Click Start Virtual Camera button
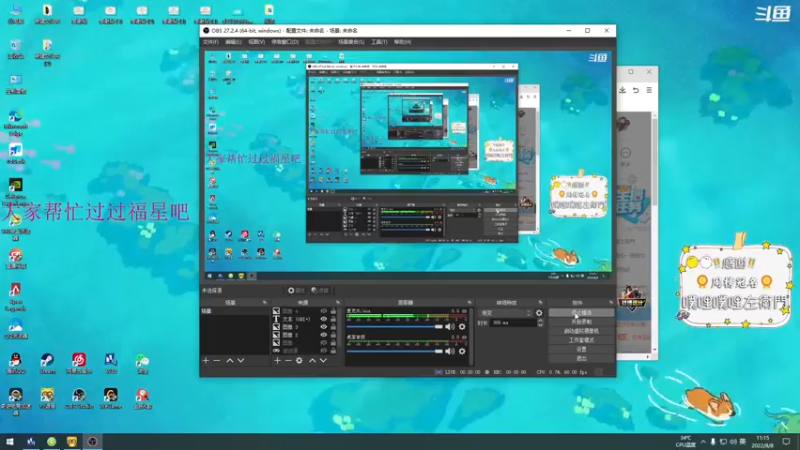 [x=582, y=331]
